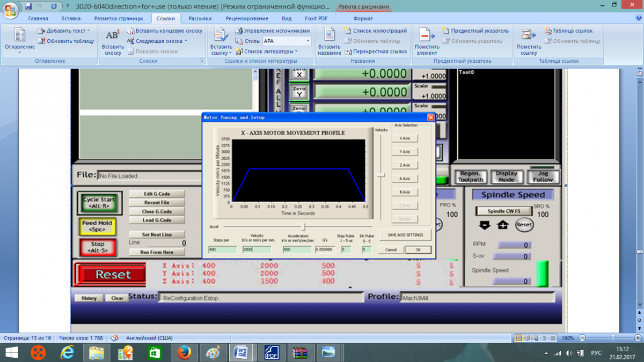Expand the Вставить ссылку citation menu
This screenshot has height=362, width=644.
pos(220,42)
